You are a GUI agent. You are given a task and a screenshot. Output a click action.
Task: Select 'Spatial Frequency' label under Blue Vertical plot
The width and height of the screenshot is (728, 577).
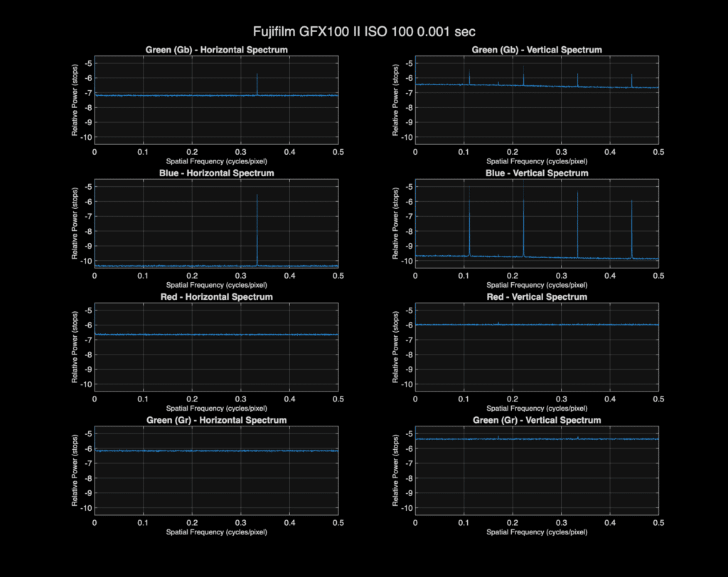[537, 285]
